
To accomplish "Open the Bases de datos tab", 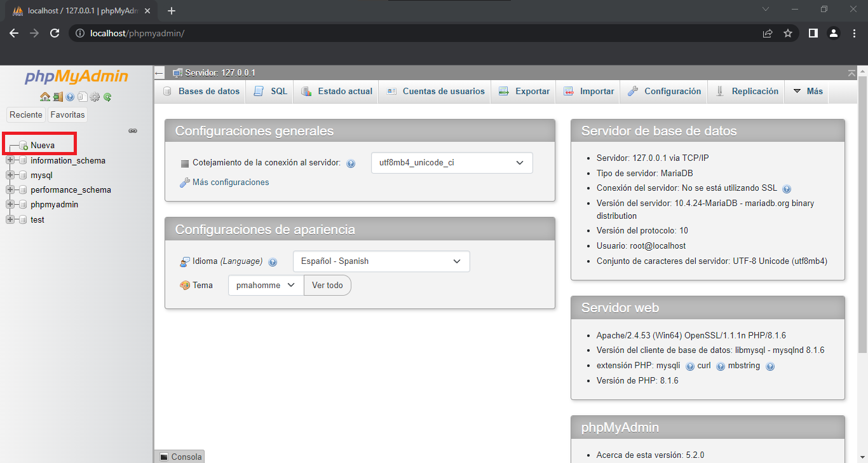I will coord(201,92).
